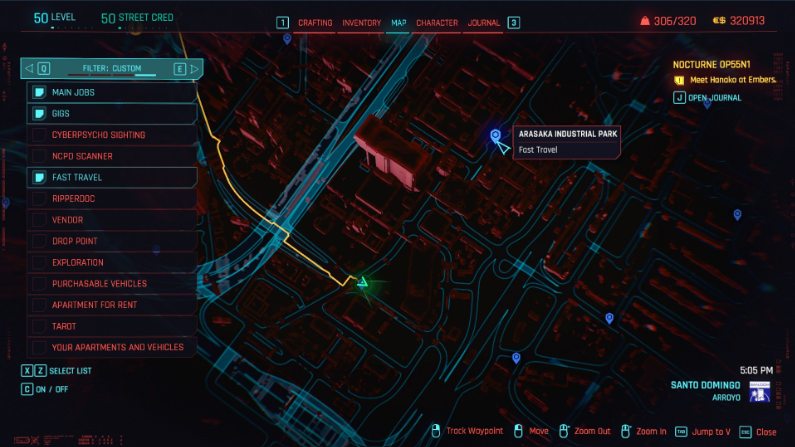Click the quest objective exclamation icon
The width and height of the screenshot is (795, 447).
(x=679, y=80)
